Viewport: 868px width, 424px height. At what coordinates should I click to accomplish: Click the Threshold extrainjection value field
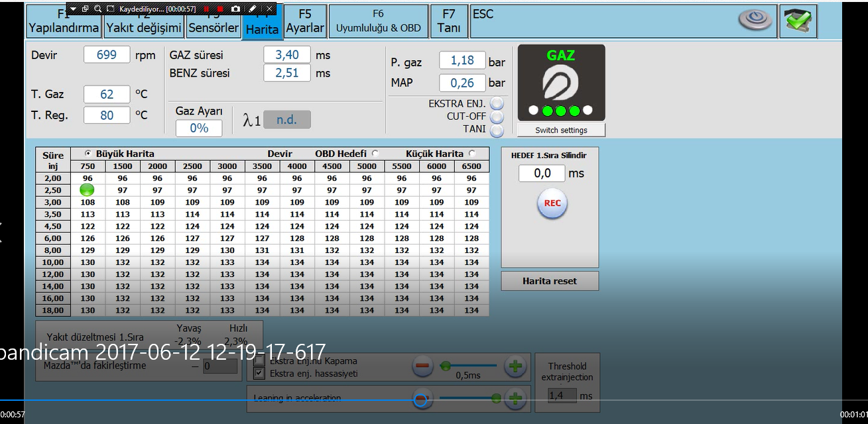[561, 396]
